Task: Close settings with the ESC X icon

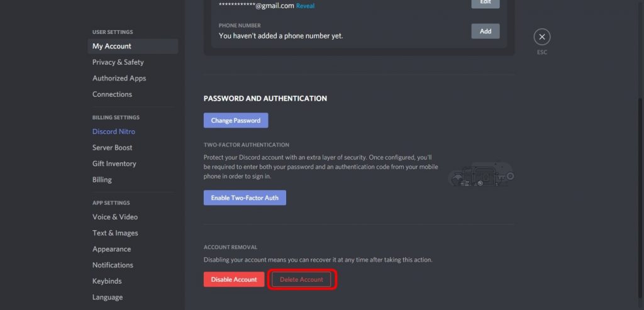Action: 541,37
